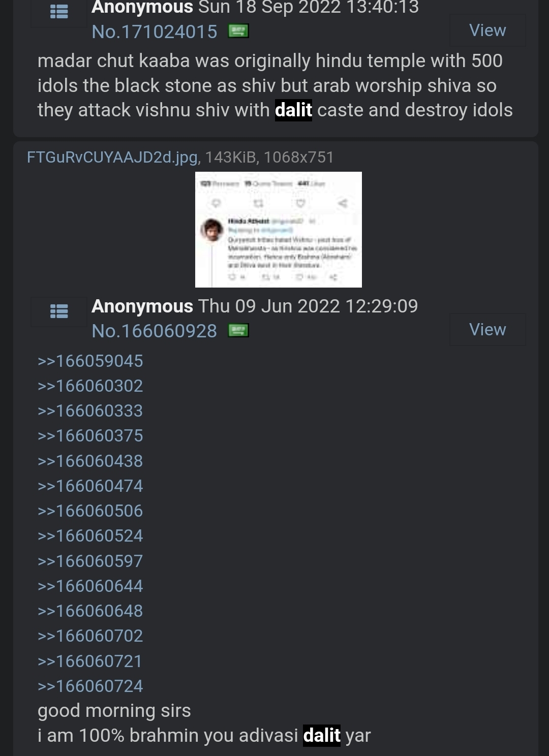The image size is (549, 756).
Task: View post No.171024015
Action: [487, 30]
